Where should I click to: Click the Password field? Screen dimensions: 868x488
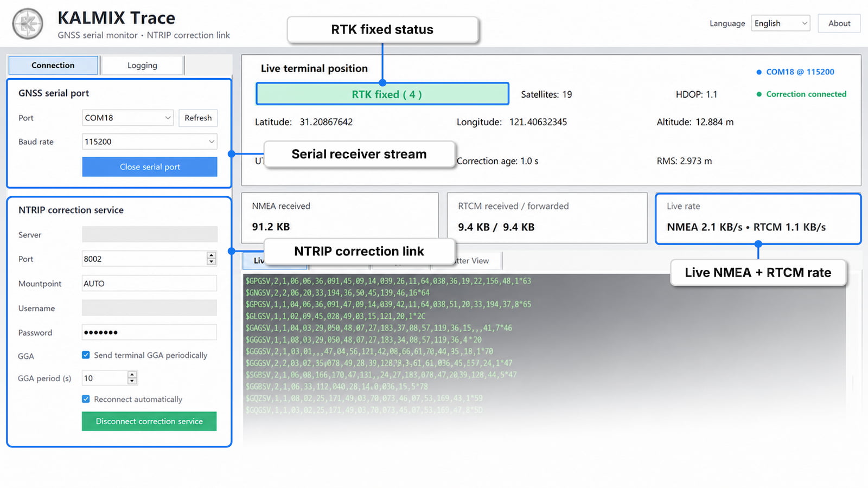(150, 332)
